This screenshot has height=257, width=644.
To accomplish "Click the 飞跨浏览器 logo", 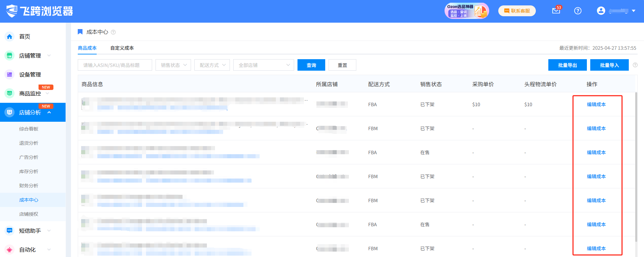I will [x=40, y=11].
